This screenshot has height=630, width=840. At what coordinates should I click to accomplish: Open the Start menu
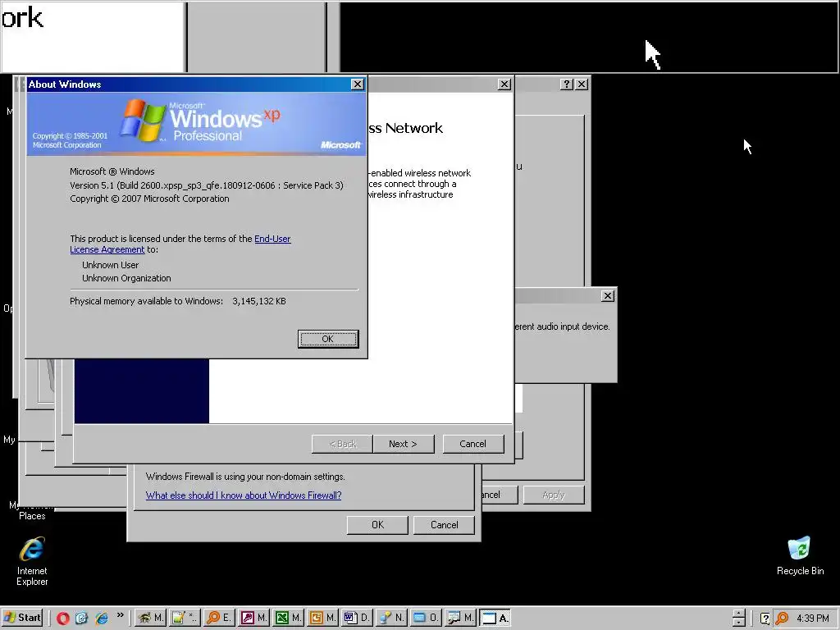(x=22, y=618)
